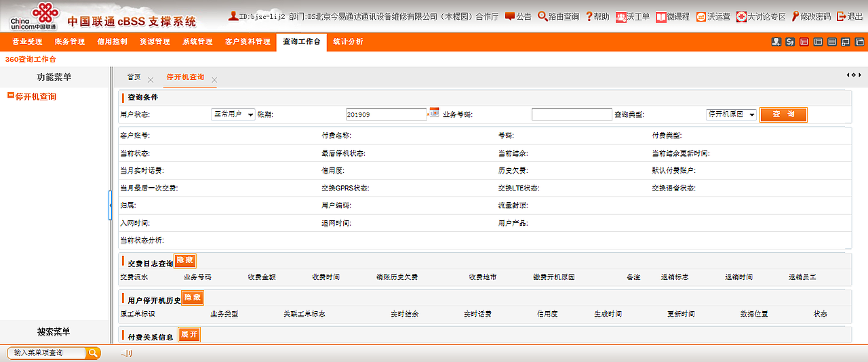This screenshot has width=868, height=362.
Task: Focus the 帐期 field showing 201909
Action: (386, 115)
